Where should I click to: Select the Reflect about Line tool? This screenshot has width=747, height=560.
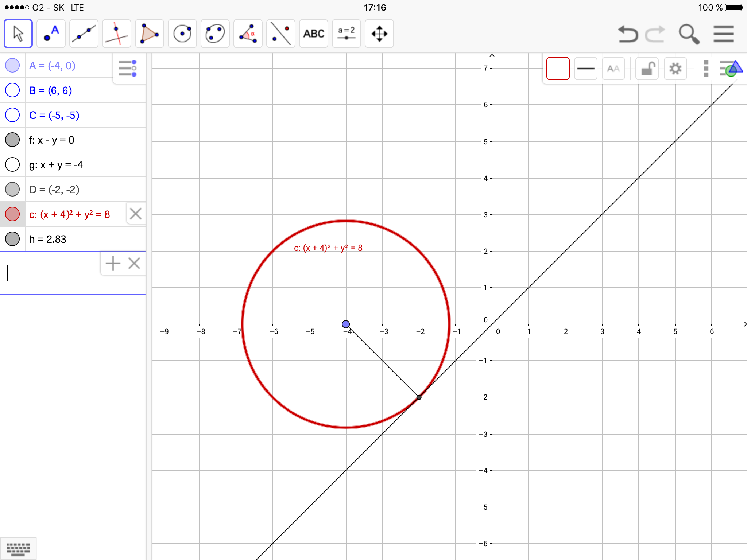tap(281, 34)
